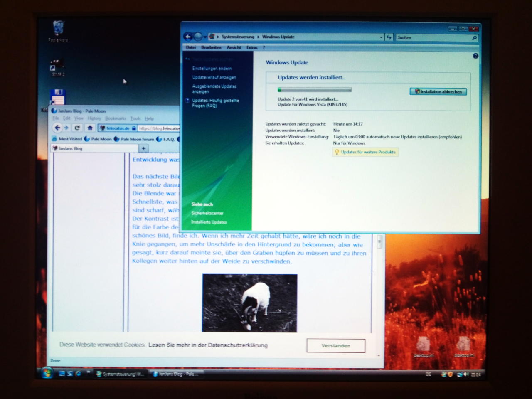Viewport: 532px width, 399px height.
Task: Click Windows Update breadcrumb segment
Action: click(278, 37)
